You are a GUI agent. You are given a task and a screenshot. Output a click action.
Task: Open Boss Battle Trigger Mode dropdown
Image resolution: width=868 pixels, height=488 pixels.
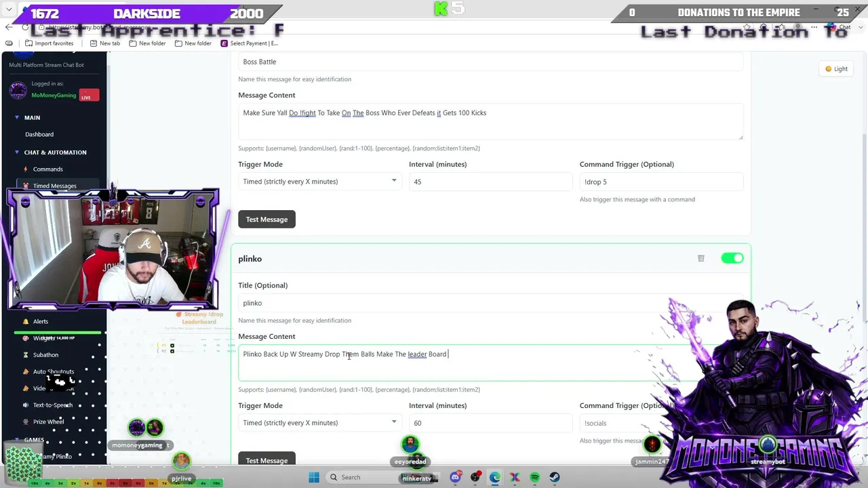pyautogui.click(x=319, y=182)
